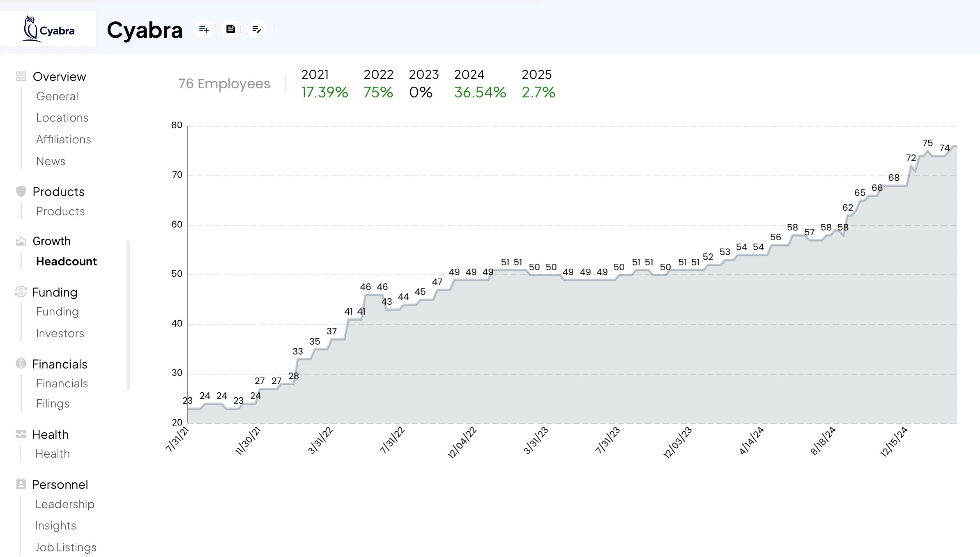Screen dimensions: 980x557
Task: Click the data point labeled 37
Action: coord(331,331)
